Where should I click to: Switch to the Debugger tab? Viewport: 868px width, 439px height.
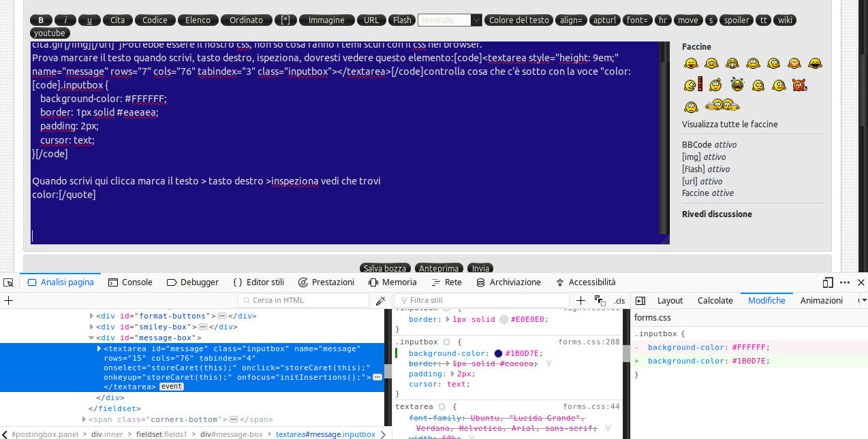tap(192, 282)
